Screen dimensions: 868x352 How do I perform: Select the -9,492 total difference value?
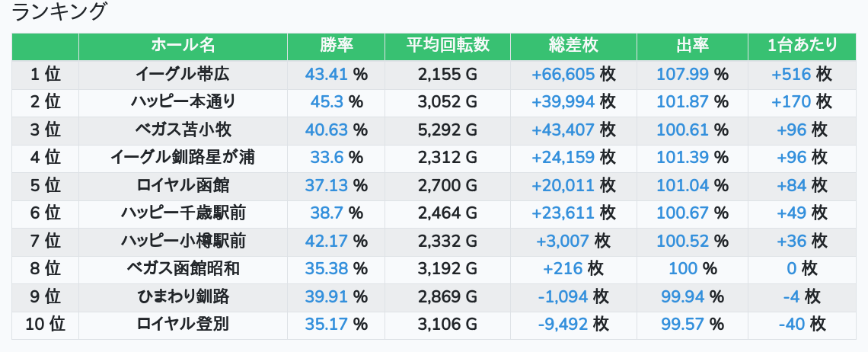[x=563, y=325]
